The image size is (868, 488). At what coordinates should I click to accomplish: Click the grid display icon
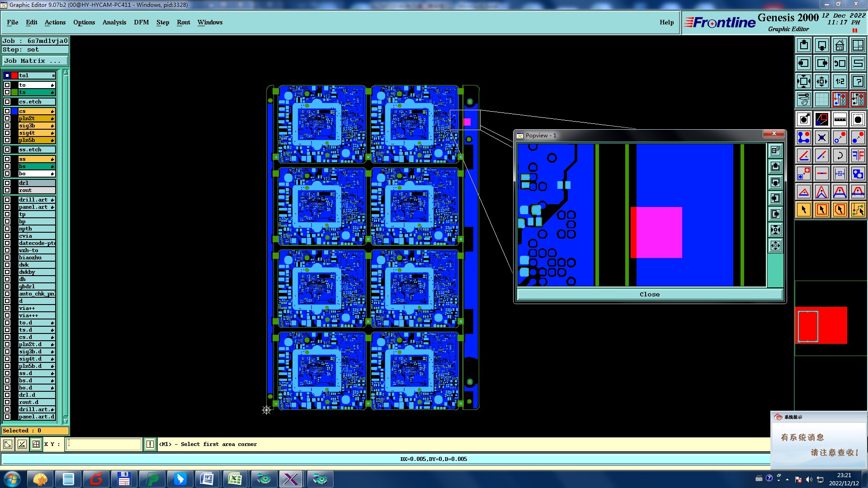[821, 99]
